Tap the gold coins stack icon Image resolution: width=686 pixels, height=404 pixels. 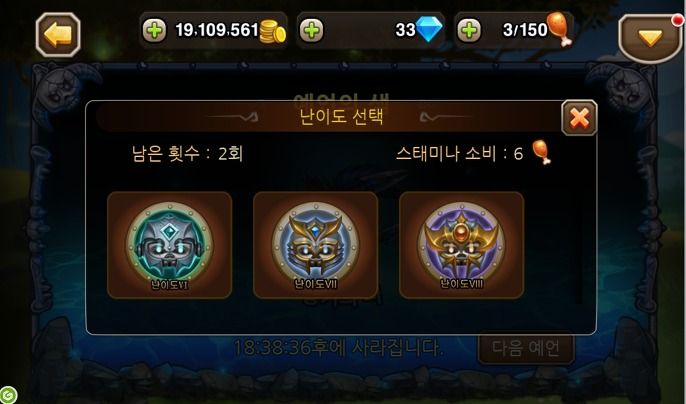[x=273, y=32]
